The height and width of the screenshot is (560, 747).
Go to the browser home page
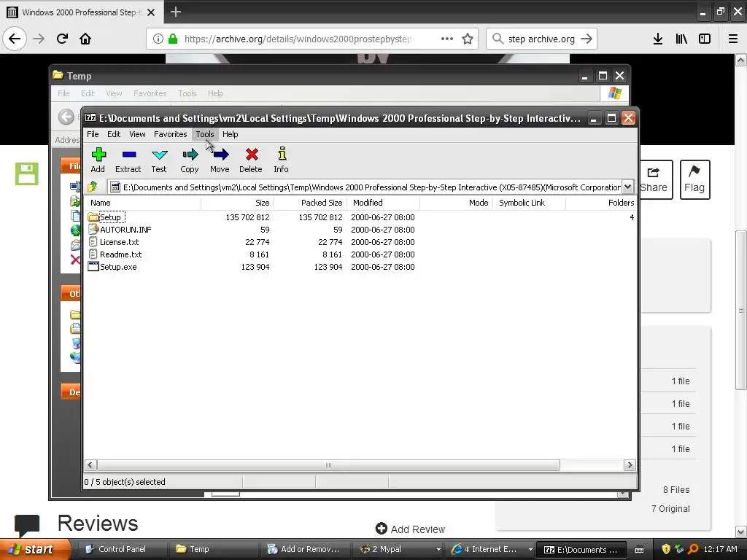tap(85, 39)
